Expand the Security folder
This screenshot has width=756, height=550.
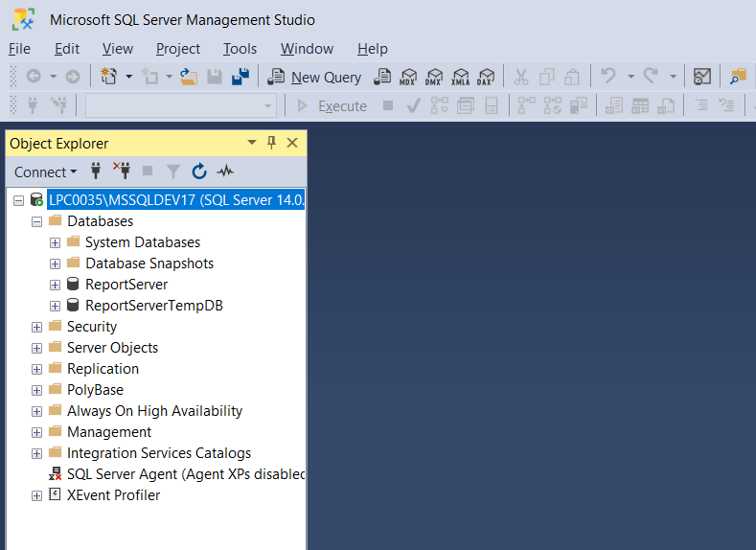click(x=36, y=327)
